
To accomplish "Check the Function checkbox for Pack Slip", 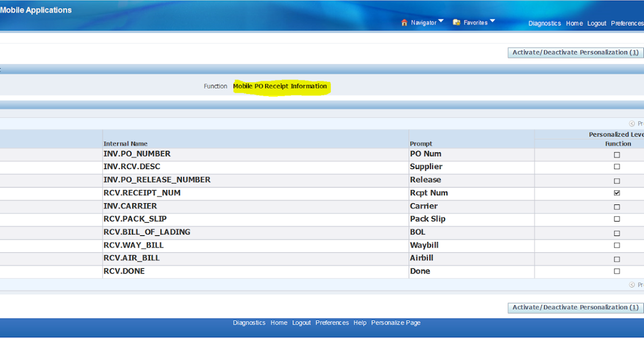I will [617, 219].
